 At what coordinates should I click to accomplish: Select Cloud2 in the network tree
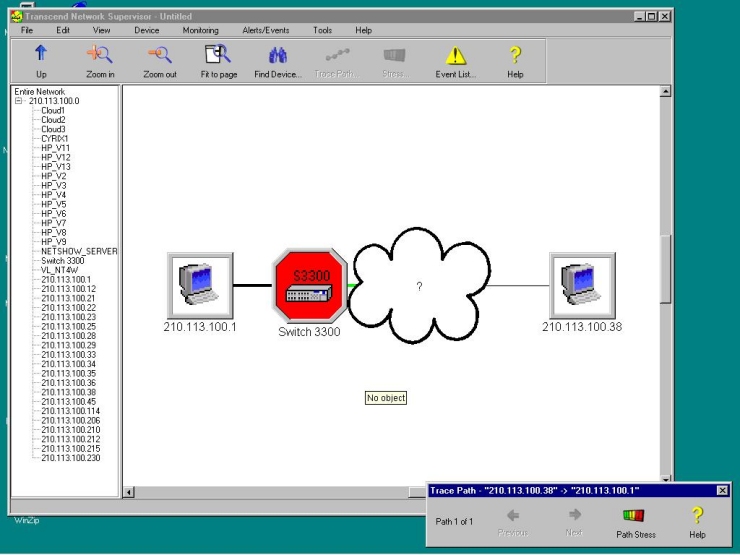(53, 120)
